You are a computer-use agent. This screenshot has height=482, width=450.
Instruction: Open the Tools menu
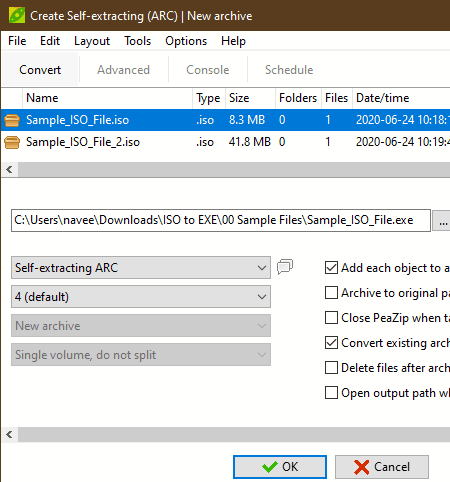(138, 41)
